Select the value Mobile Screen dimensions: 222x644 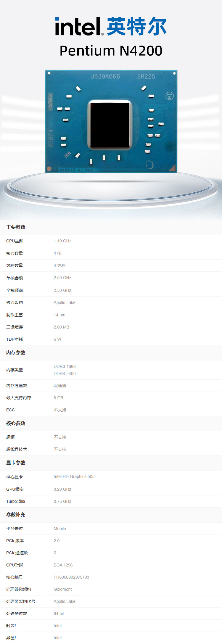60,529
